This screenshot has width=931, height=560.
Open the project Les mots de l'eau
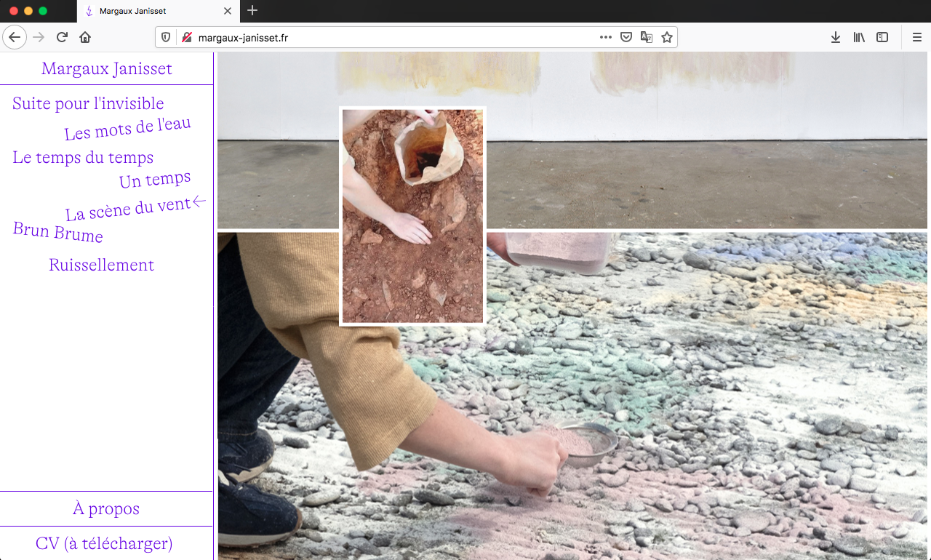pos(127,129)
